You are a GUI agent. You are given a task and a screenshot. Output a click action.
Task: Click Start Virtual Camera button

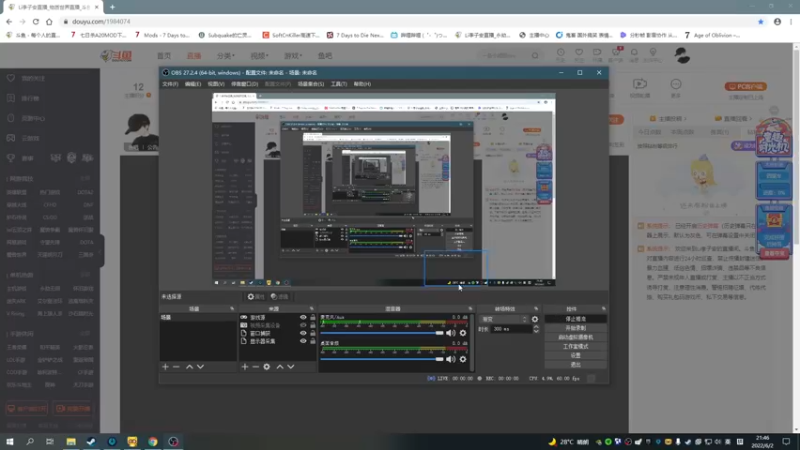pos(576,337)
